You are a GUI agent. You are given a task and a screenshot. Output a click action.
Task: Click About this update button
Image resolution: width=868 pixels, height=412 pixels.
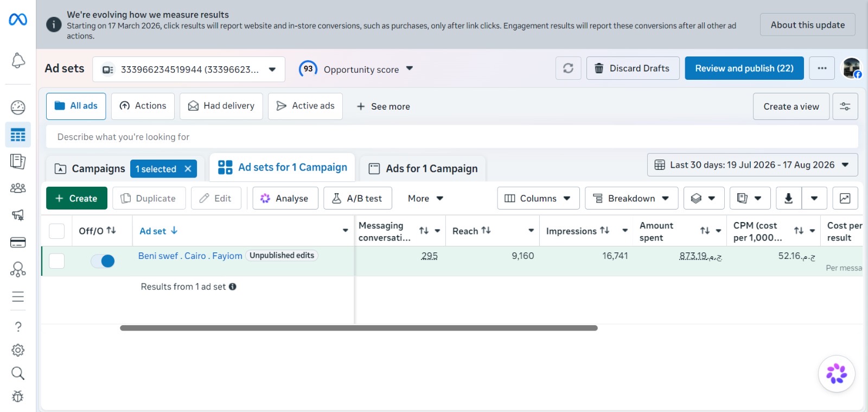pyautogui.click(x=807, y=24)
